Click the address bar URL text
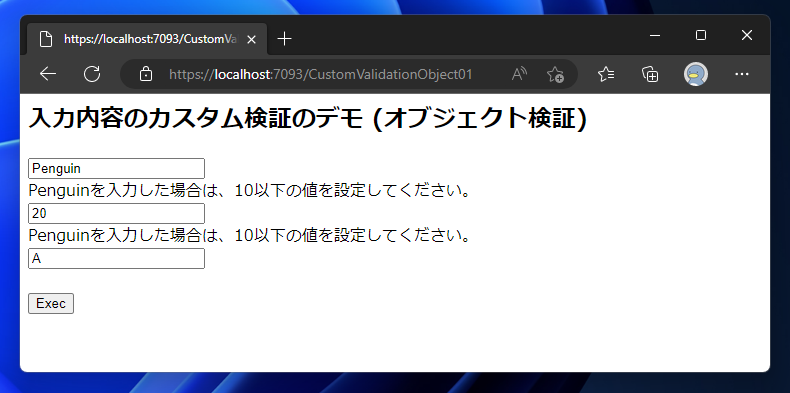This screenshot has height=393, width=790. [320, 75]
